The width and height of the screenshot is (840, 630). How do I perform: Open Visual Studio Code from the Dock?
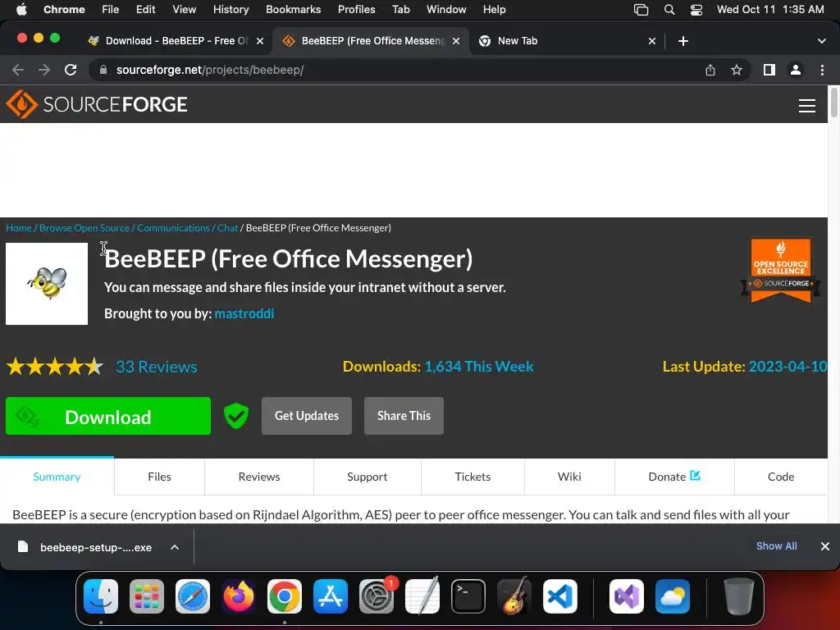point(560,596)
